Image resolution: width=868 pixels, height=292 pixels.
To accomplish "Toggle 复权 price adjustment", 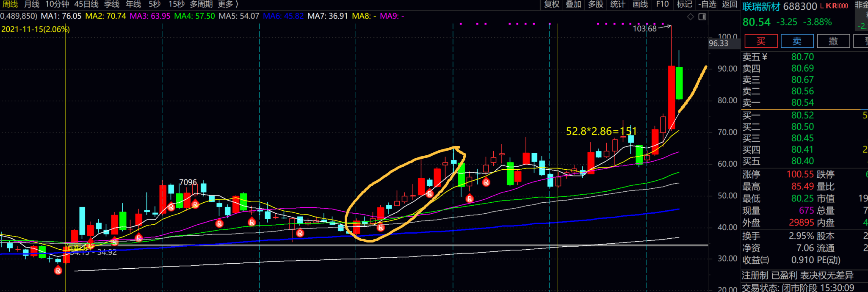I will tap(551, 4).
